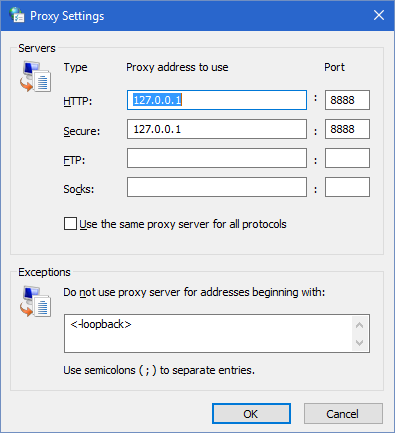This screenshot has height=433, width=395.
Task: Close the Proxy Settings dialog
Action: pos(379,15)
